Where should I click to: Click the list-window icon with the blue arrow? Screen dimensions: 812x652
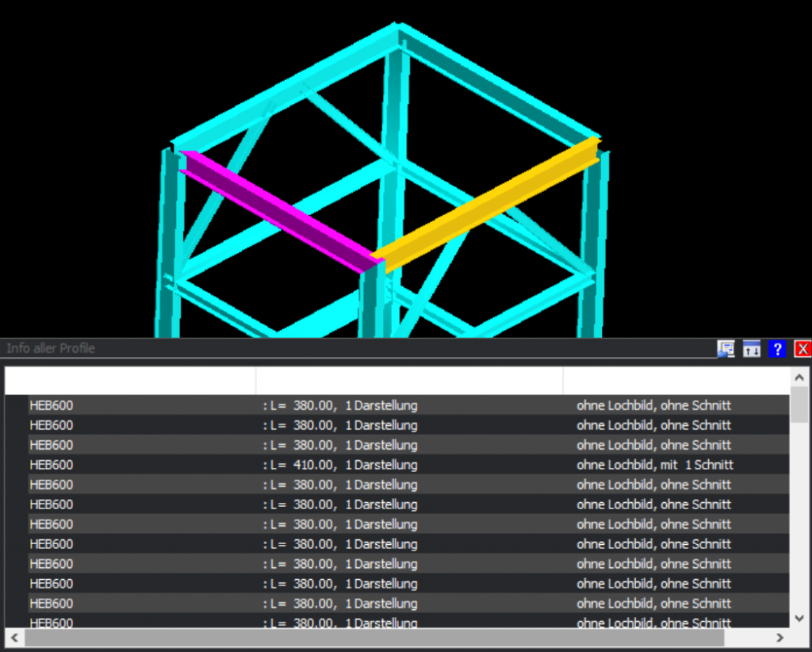click(x=726, y=348)
